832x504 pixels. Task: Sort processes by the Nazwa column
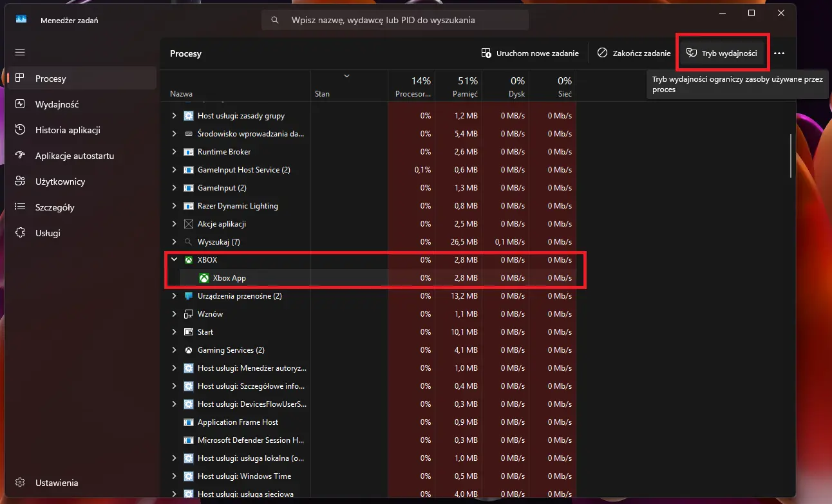[x=236, y=86]
